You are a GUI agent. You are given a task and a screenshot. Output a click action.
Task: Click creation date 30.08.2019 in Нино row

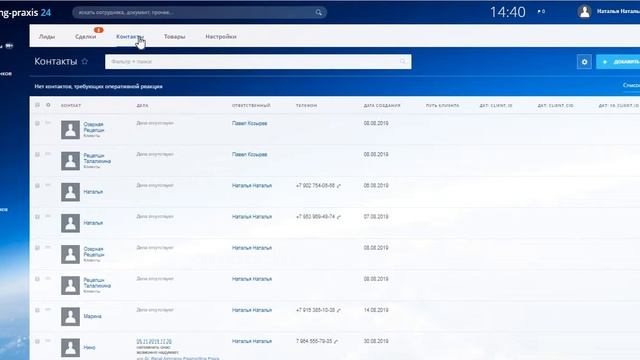click(x=376, y=341)
